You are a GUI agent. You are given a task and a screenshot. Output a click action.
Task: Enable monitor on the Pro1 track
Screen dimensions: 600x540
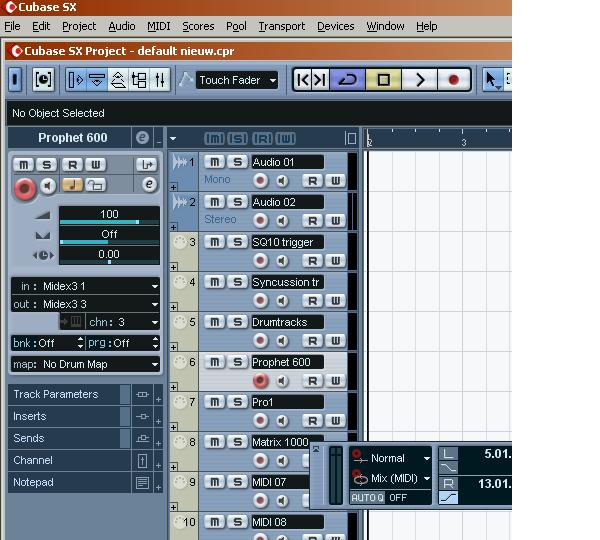tap(282, 421)
